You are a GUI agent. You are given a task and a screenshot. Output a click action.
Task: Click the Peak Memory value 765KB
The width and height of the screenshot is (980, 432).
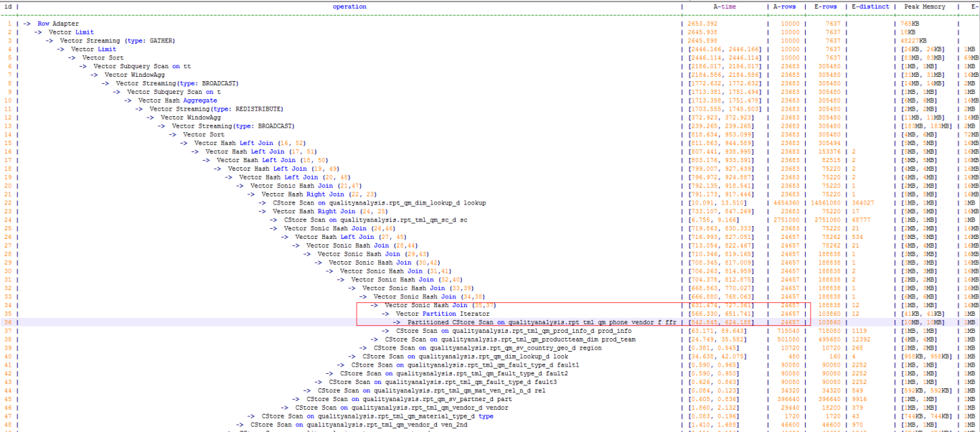point(910,24)
